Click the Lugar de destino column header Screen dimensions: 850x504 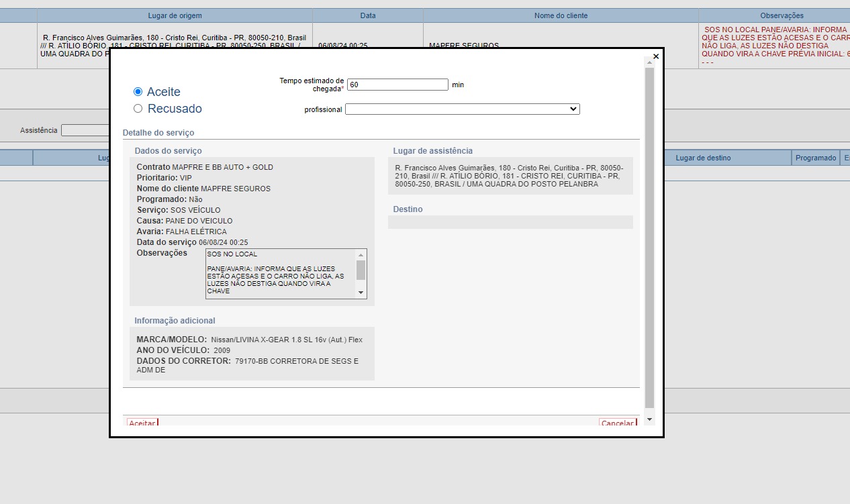[703, 158]
